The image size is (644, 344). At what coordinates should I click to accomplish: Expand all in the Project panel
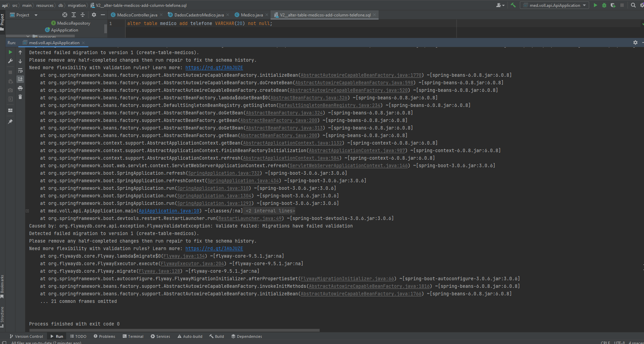[x=74, y=15]
